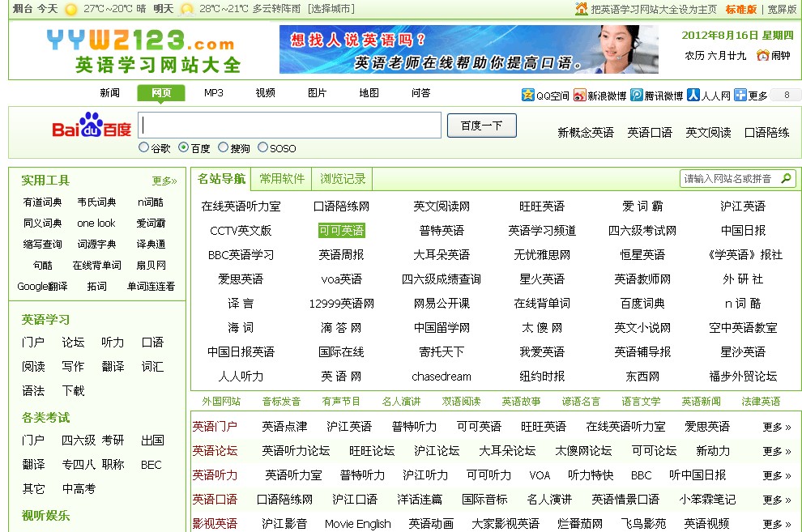Click the Baidu logo
This screenshot has height=532, width=802.
pyautogui.click(x=92, y=126)
